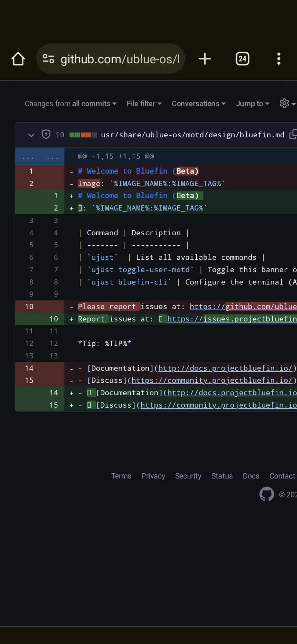Image resolution: width=297 pixels, height=644 pixels.
Task: Tap the browser home icon
Action: pos(18,59)
